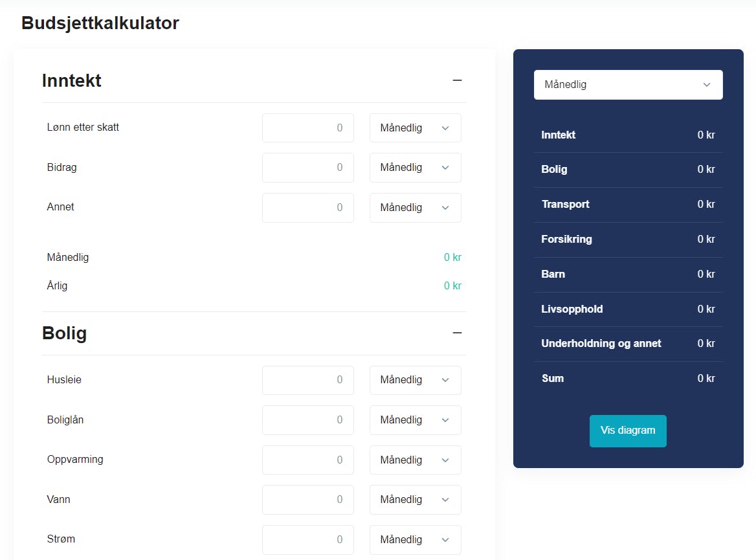The height and width of the screenshot is (560, 756).
Task: Open the frequency dropdown next to Husleie
Action: point(415,380)
